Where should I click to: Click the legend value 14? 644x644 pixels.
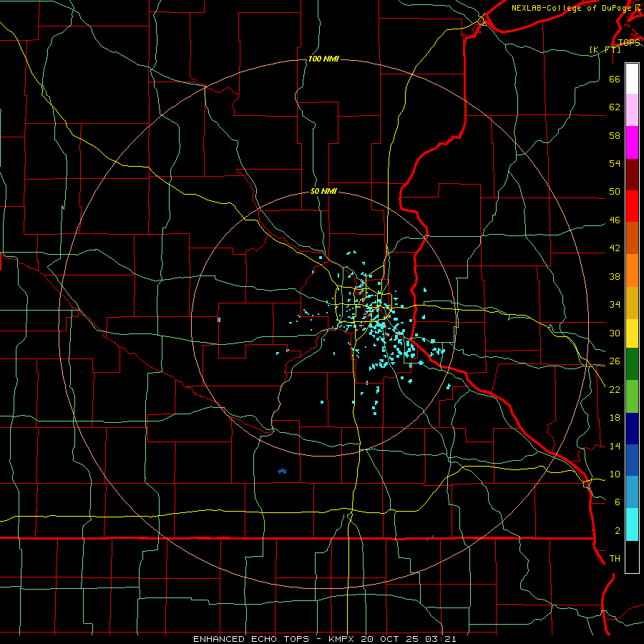click(x=615, y=446)
